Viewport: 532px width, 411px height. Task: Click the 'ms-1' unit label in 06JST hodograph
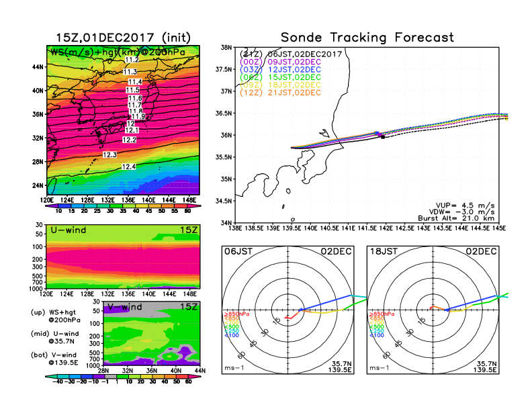[234, 368]
